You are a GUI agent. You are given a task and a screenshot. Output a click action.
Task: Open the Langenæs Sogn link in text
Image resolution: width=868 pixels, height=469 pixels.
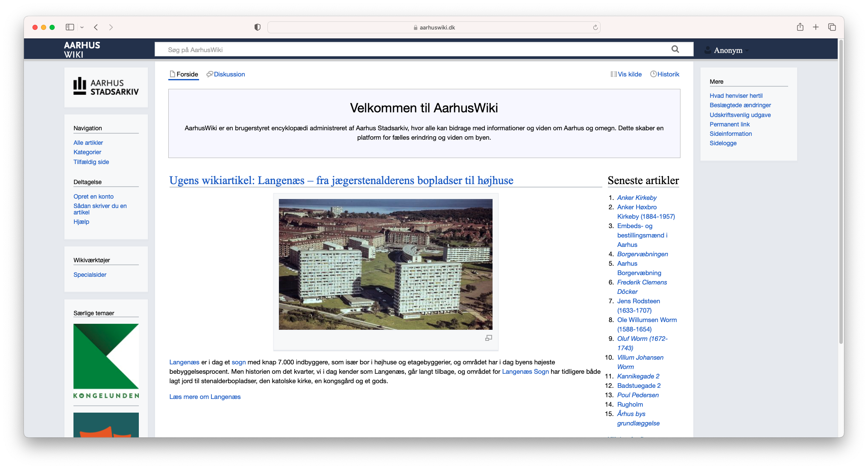pos(525,372)
